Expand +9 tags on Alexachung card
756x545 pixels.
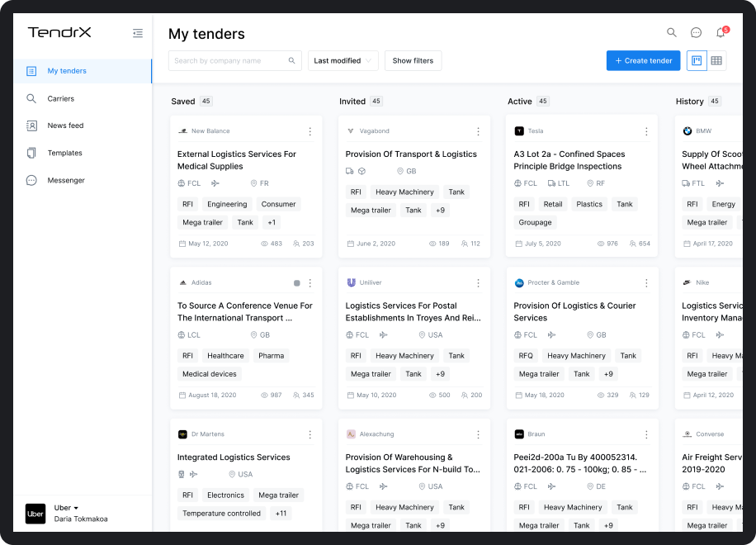[x=440, y=525]
